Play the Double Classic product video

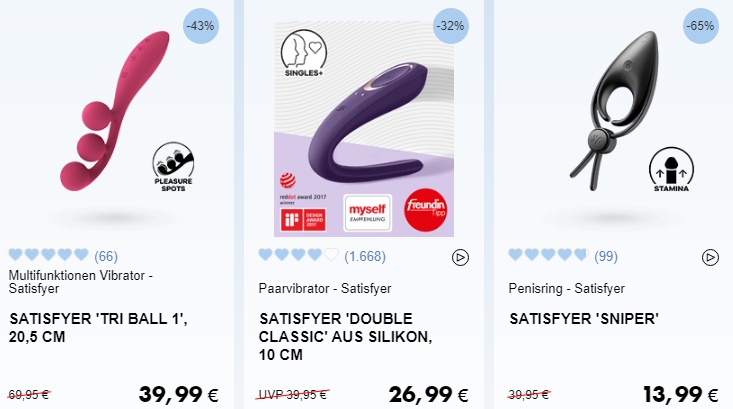click(x=460, y=258)
